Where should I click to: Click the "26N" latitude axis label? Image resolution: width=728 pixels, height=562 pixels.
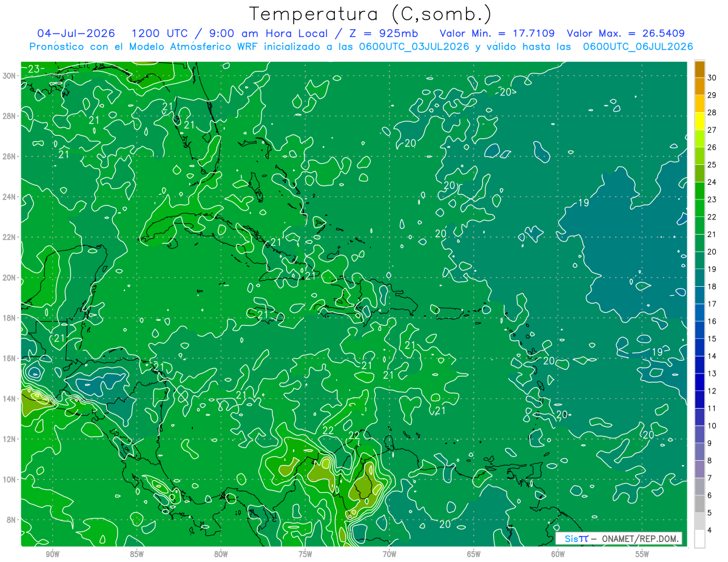[10, 156]
